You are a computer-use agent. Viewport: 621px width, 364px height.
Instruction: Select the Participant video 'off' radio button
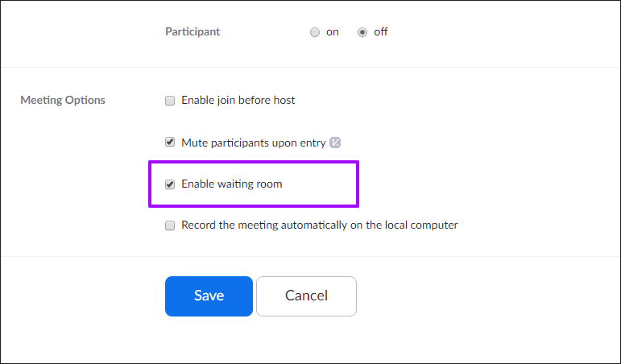362,32
